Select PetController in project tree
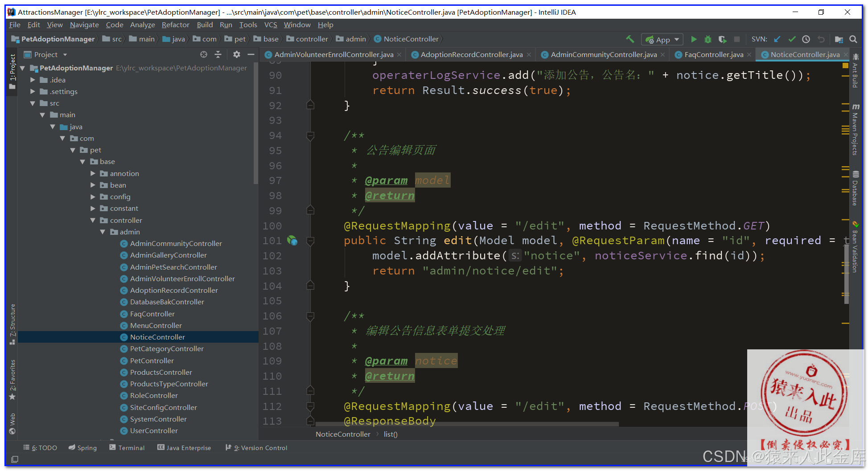The height and width of the screenshot is (471, 868). point(152,360)
